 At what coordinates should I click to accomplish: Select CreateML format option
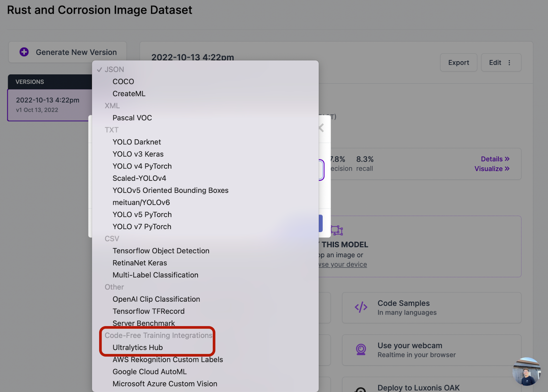pos(129,93)
